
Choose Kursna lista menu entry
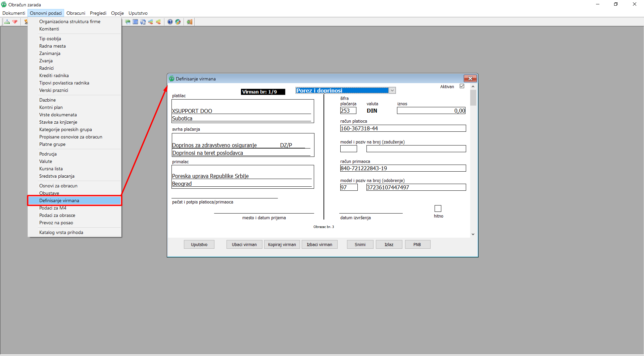click(x=51, y=169)
